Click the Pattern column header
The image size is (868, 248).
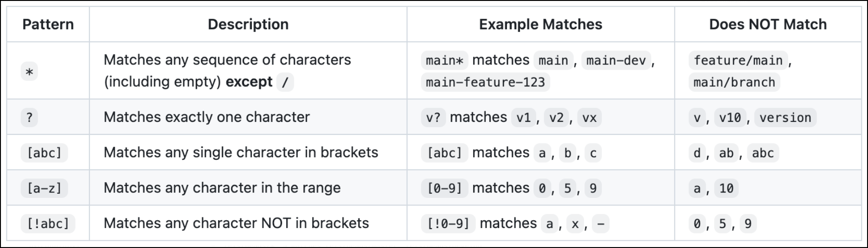point(48,24)
